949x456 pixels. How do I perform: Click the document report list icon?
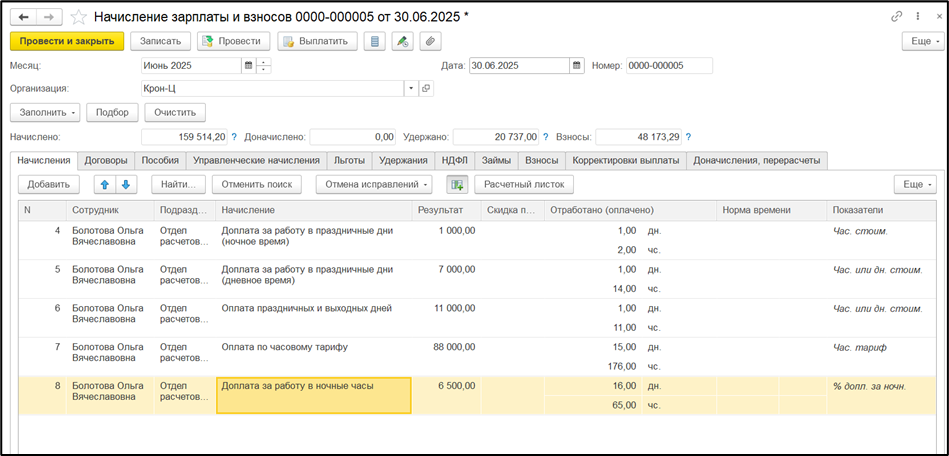[375, 41]
